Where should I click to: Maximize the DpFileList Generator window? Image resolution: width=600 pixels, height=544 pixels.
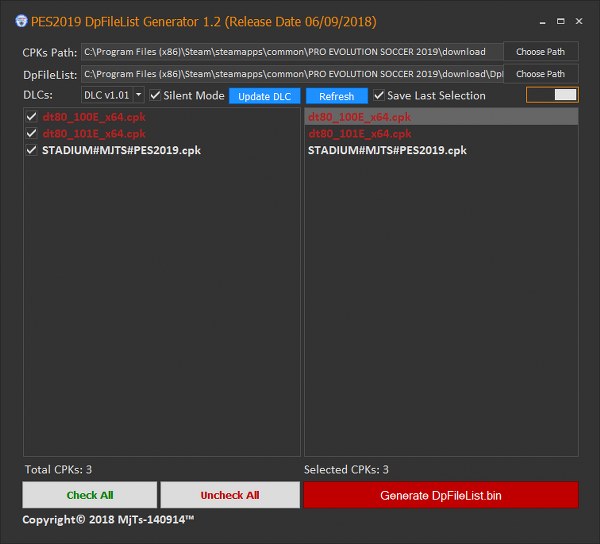pyautogui.click(x=561, y=21)
